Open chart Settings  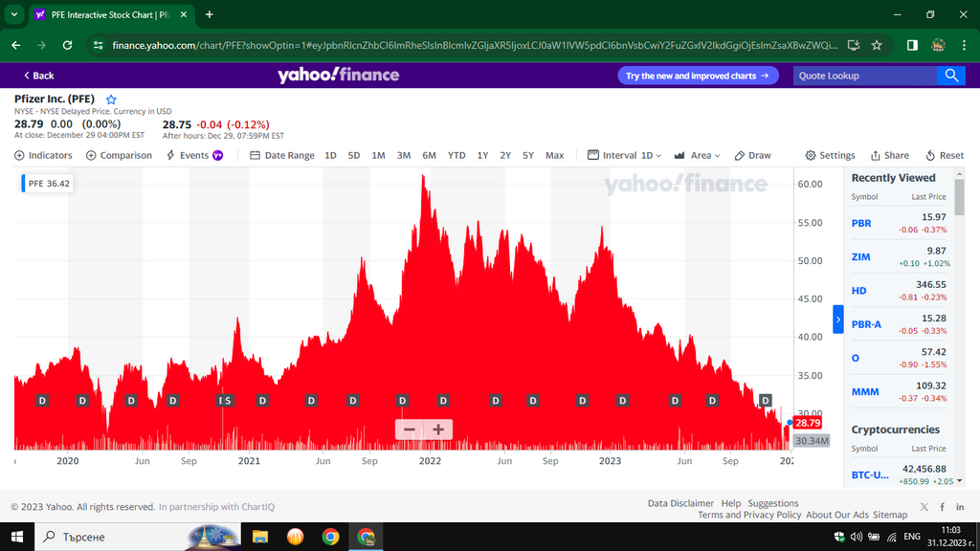[830, 155]
